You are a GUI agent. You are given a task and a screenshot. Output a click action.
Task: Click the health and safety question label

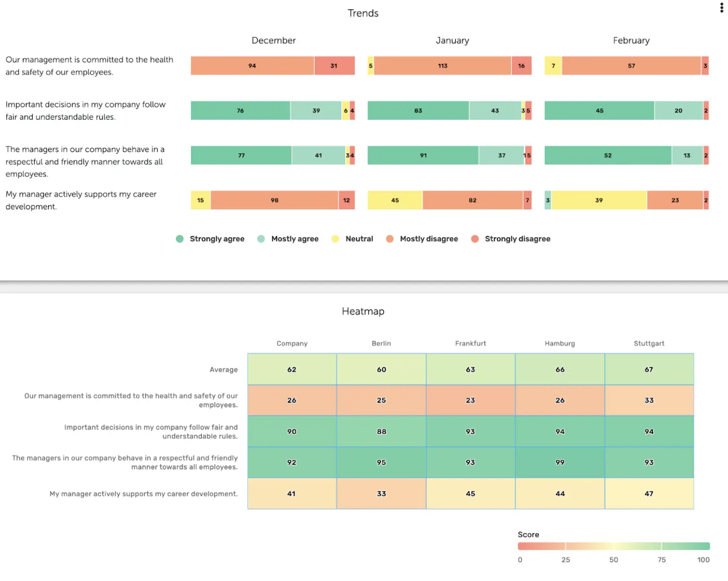pos(89,65)
